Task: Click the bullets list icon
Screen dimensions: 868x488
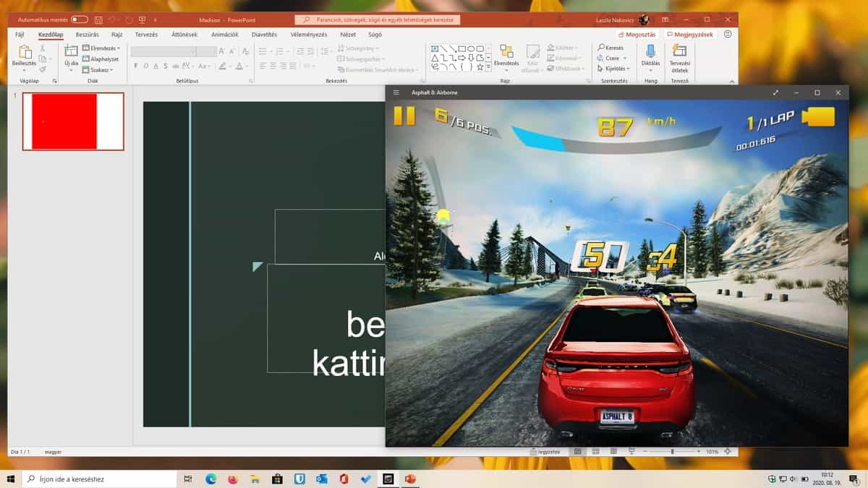Action: pos(264,51)
